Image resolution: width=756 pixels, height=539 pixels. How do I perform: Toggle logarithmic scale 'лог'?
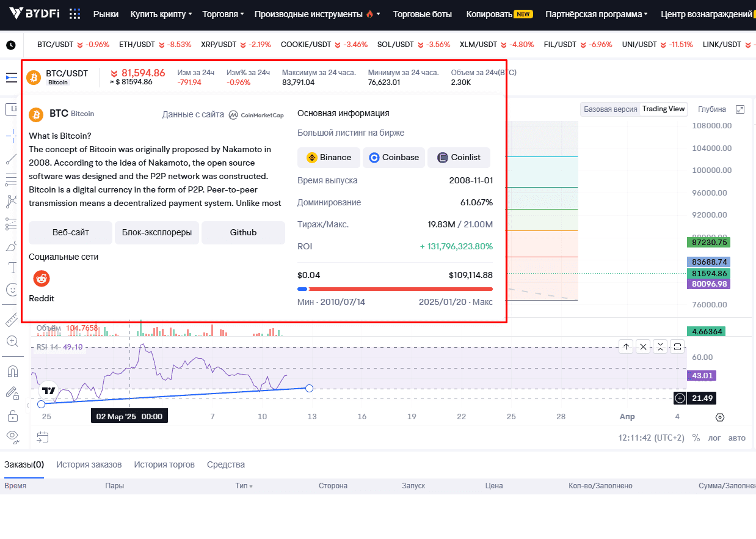pos(714,438)
